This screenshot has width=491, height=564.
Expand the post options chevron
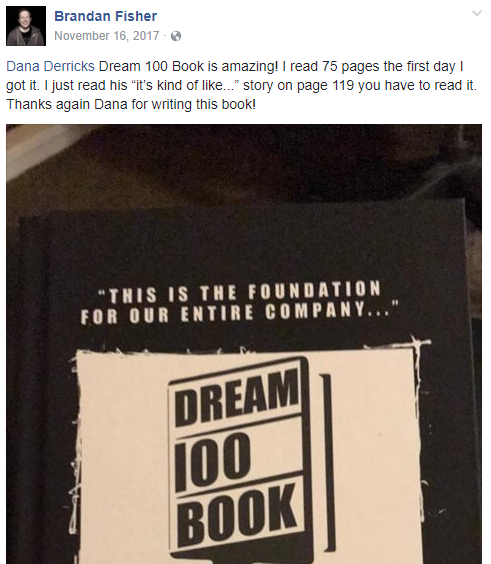pos(477,14)
